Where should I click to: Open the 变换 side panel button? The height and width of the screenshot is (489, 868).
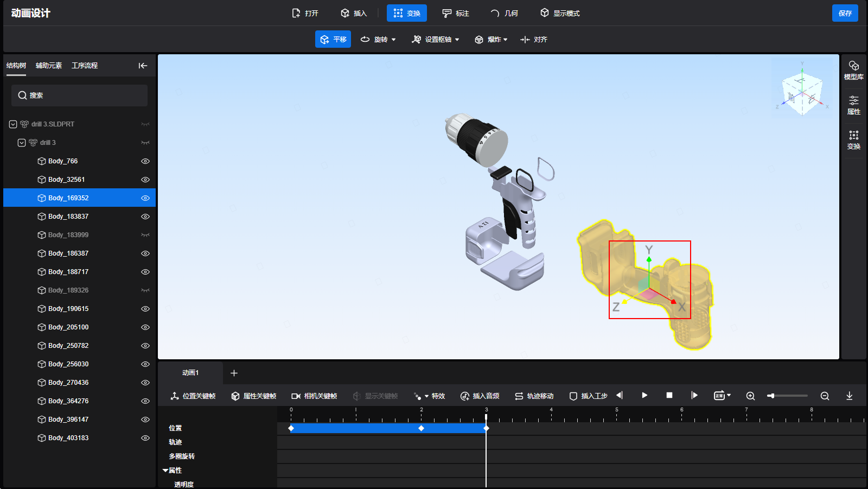(x=853, y=140)
